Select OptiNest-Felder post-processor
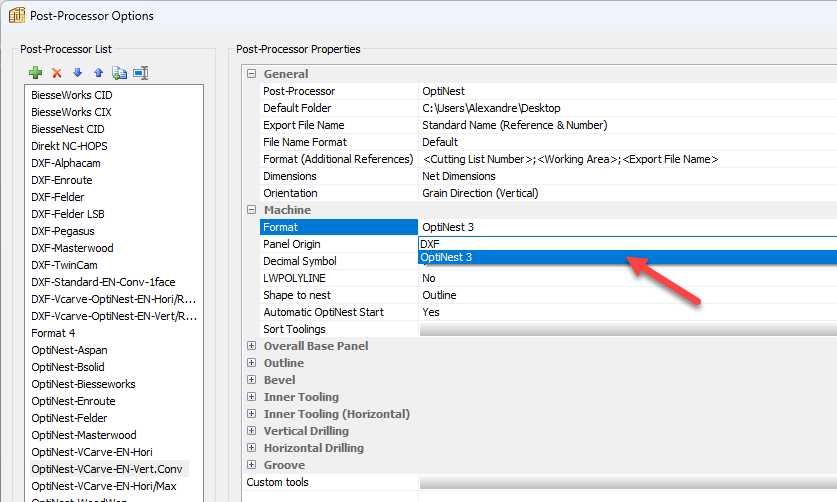Viewport: 837px width, 502px height. coord(69,418)
